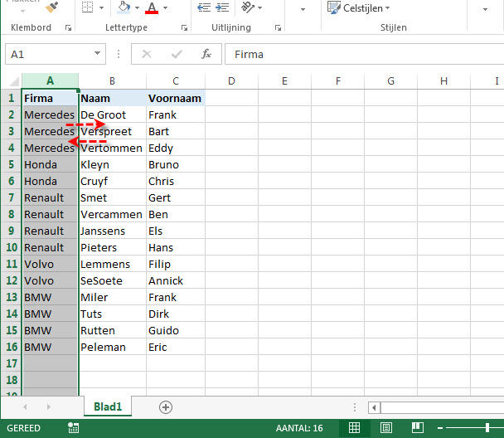Image resolution: width=504 pixels, height=438 pixels.
Task: Select column A header
Action: click(50, 80)
